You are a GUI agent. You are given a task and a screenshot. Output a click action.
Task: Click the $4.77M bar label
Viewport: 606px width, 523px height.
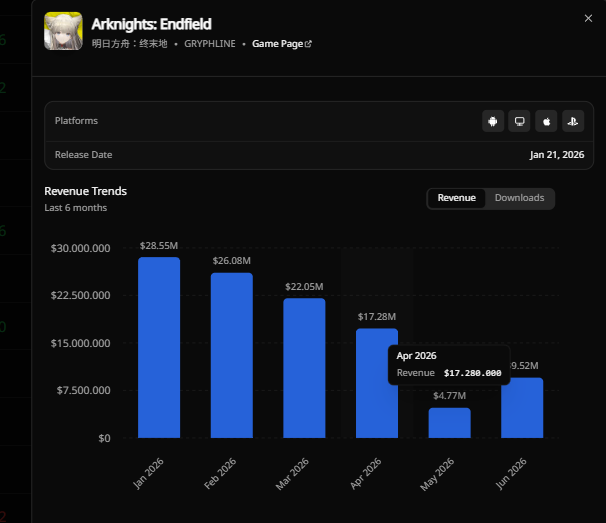(x=449, y=396)
